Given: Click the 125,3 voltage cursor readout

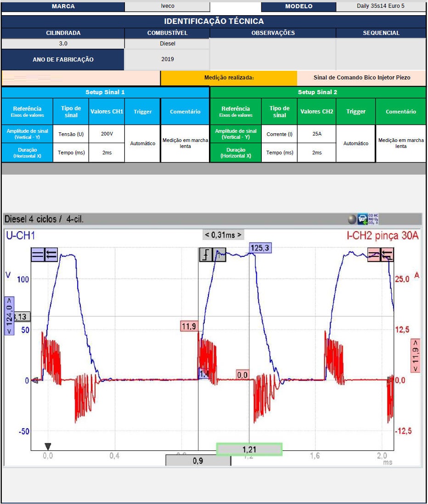Looking at the screenshot, I should click(x=259, y=248).
